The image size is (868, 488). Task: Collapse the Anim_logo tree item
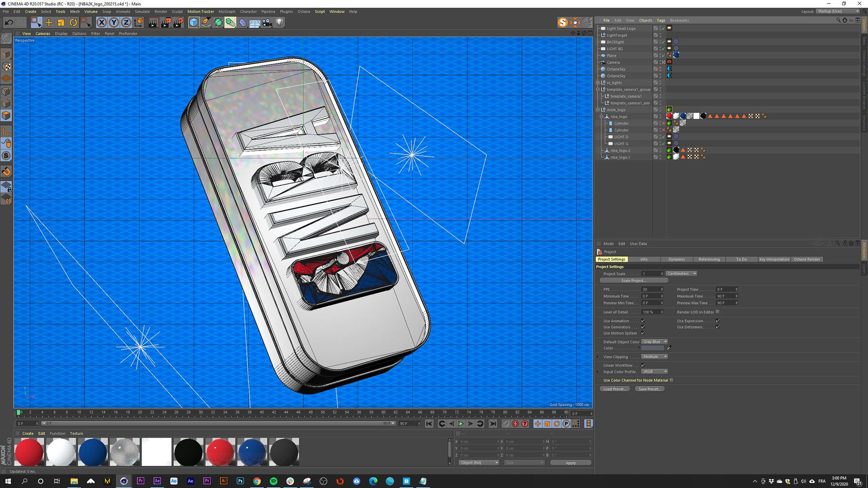tap(598, 110)
